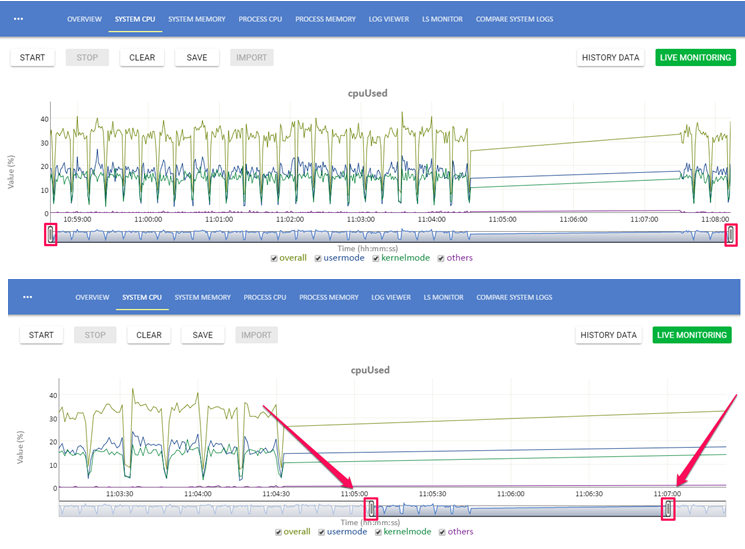The height and width of the screenshot is (549, 745).
Task: Grab right range handle of lower chart
Action: point(668,509)
